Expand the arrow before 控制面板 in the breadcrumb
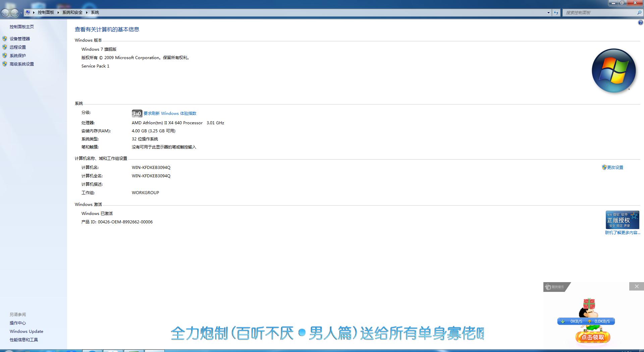 [x=34, y=12]
